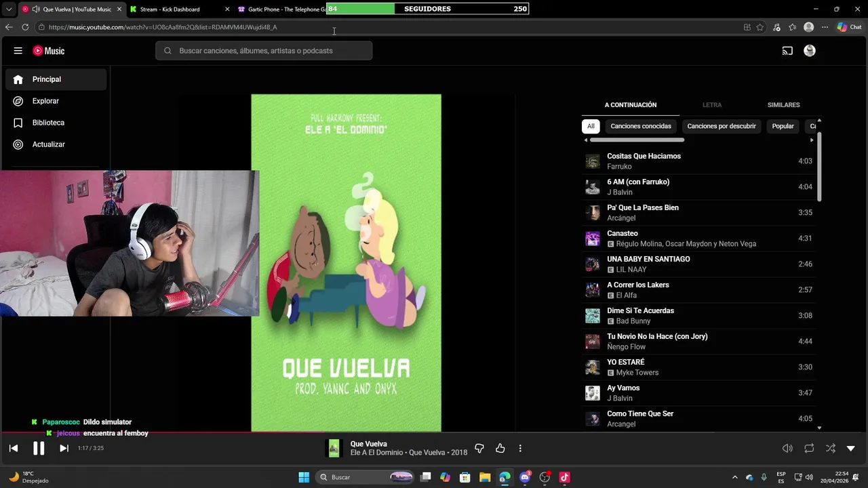This screenshot has width=868, height=488.
Task: Play Ay Vamos by J Balvin
Action: [x=698, y=393]
